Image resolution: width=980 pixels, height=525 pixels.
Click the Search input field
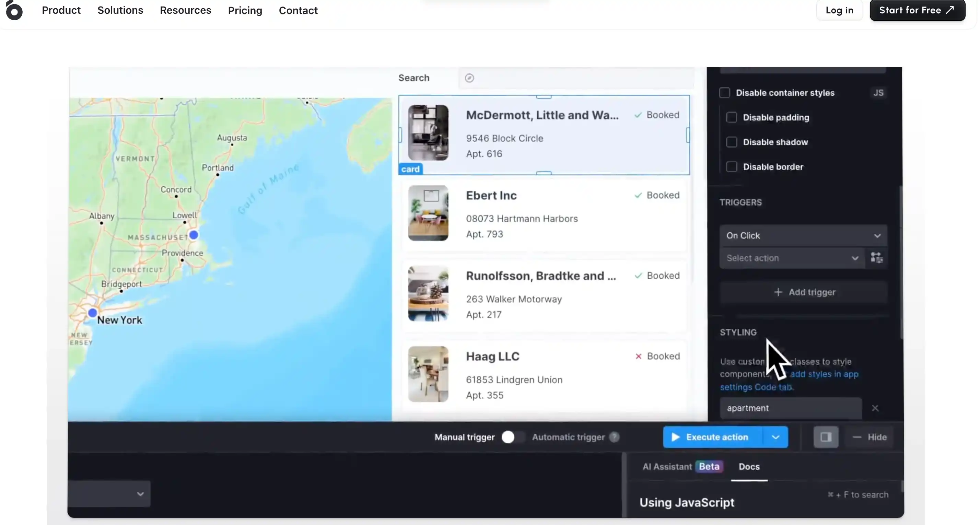(576, 78)
